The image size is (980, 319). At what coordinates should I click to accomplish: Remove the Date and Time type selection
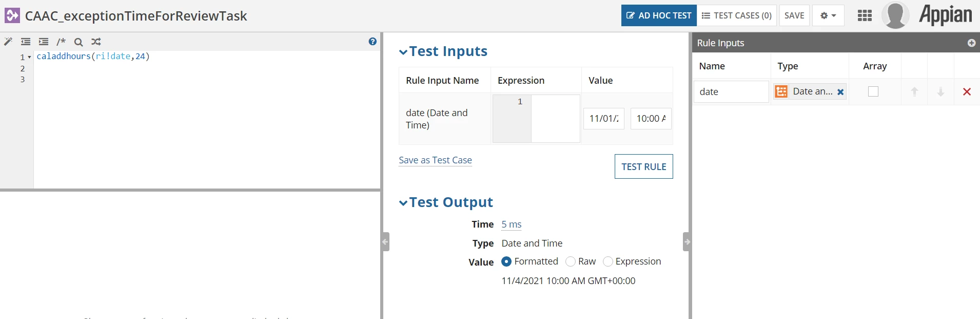pyautogui.click(x=840, y=92)
